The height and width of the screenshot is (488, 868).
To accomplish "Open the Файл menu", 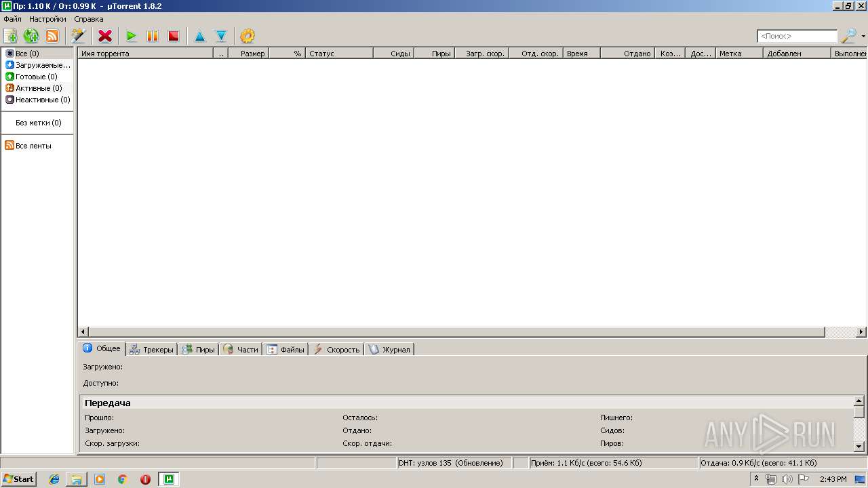I will click(x=12, y=19).
